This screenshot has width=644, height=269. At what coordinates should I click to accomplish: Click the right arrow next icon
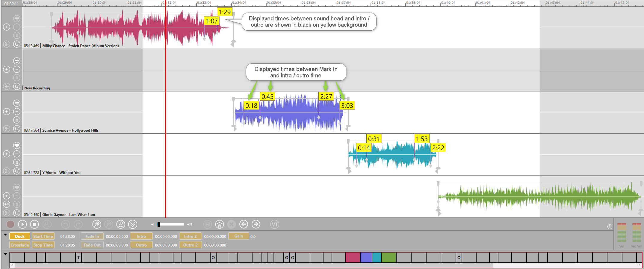256,224
